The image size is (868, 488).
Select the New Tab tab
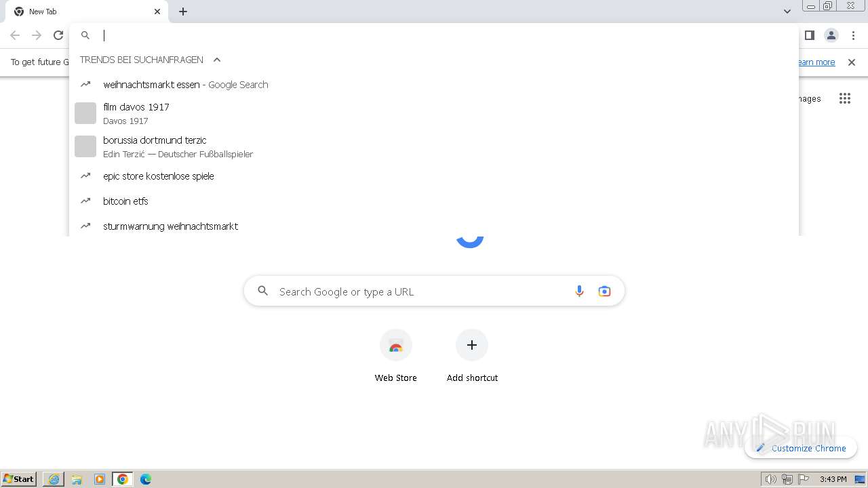[x=87, y=12]
